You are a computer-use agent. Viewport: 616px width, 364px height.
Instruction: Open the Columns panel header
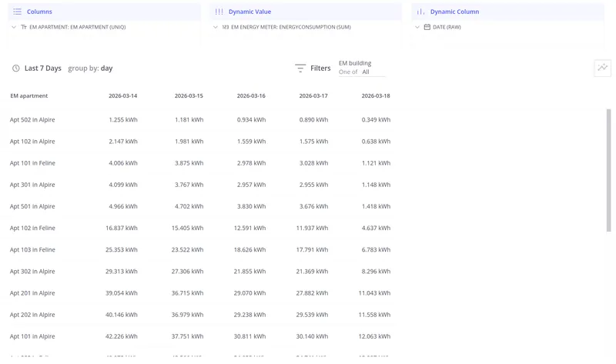point(104,12)
